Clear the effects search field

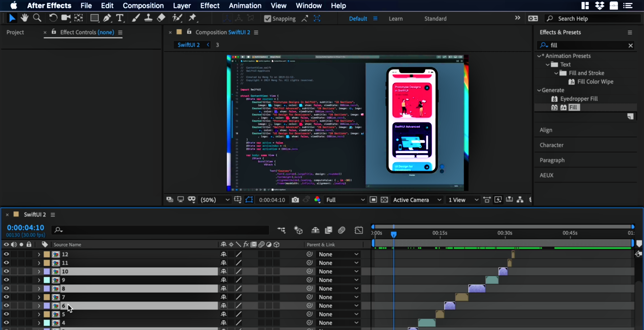pyautogui.click(x=631, y=45)
